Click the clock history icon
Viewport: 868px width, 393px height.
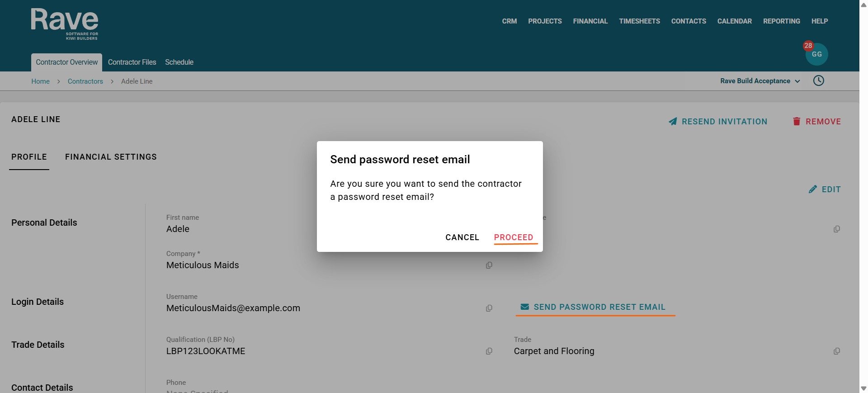[818, 81]
